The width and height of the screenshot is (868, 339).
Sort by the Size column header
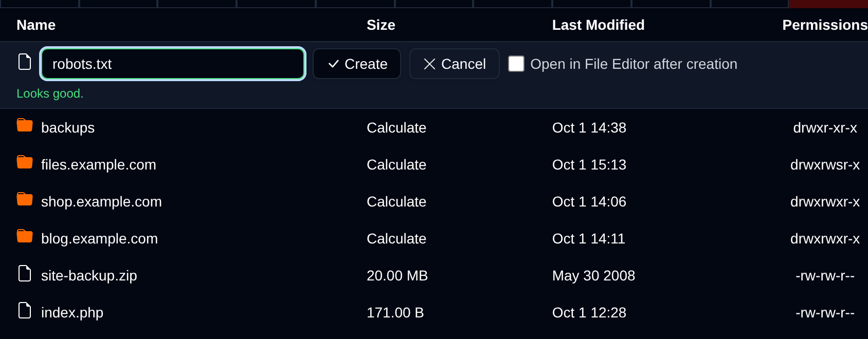point(381,25)
